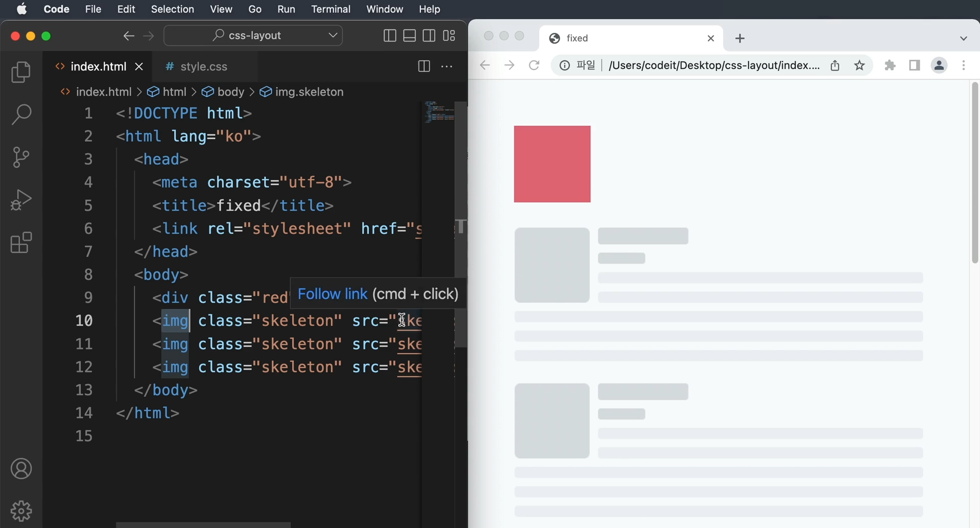
Task: Expand the body breadcrumb segment
Action: tap(223, 92)
